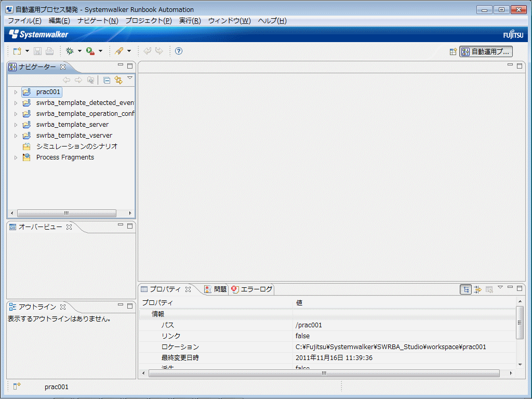Screen dimensions: 532x399
Task: Toggle Show Advanced Properties icon
Action: click(477, 289)
